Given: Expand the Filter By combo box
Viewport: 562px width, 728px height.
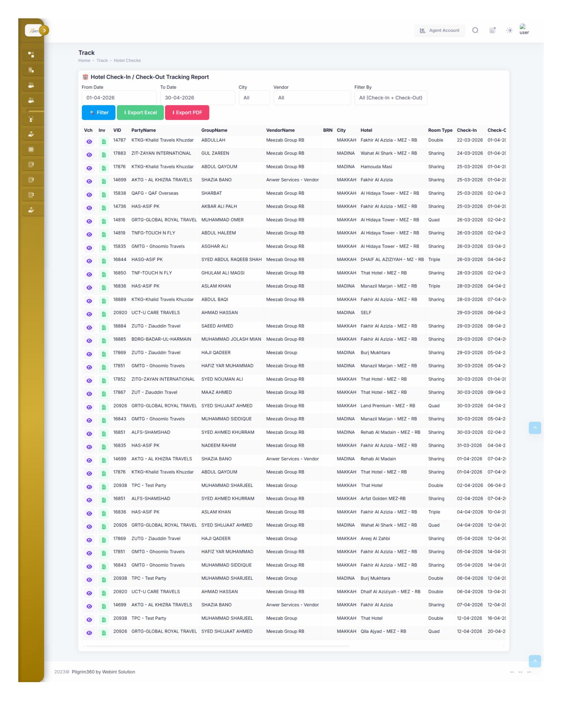Looking at the screenshot, I should (390, 98).
